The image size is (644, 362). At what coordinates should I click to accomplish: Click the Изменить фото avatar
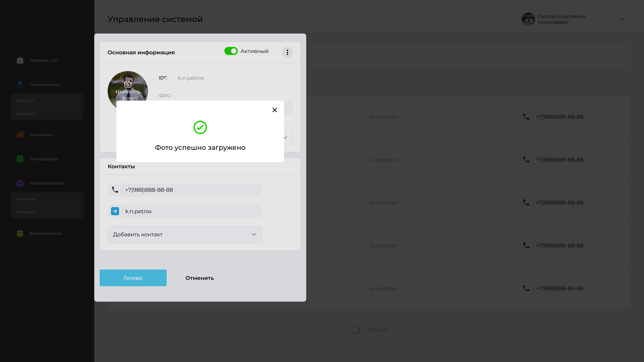[127, 86]
